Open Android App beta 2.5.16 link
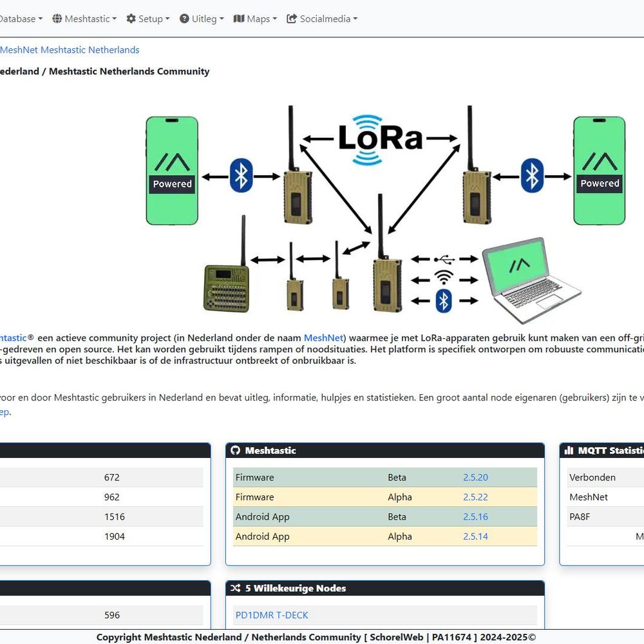The image size is (644, 644). click(476, 516)
